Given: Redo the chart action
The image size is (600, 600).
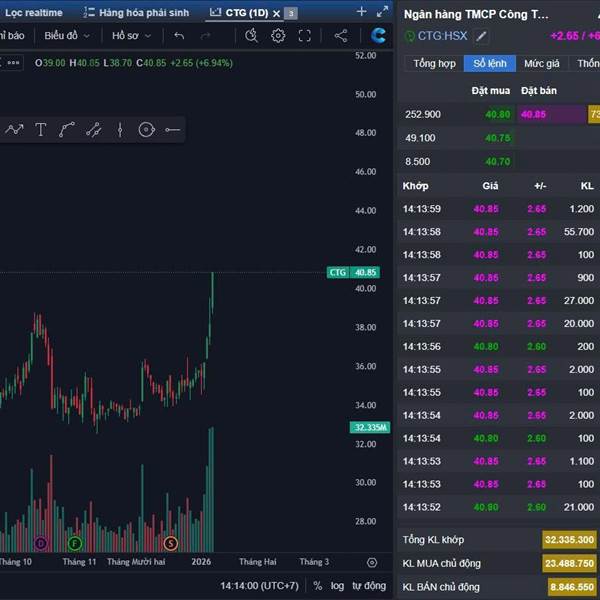Looking at the screenshot, I should [206, 36].
